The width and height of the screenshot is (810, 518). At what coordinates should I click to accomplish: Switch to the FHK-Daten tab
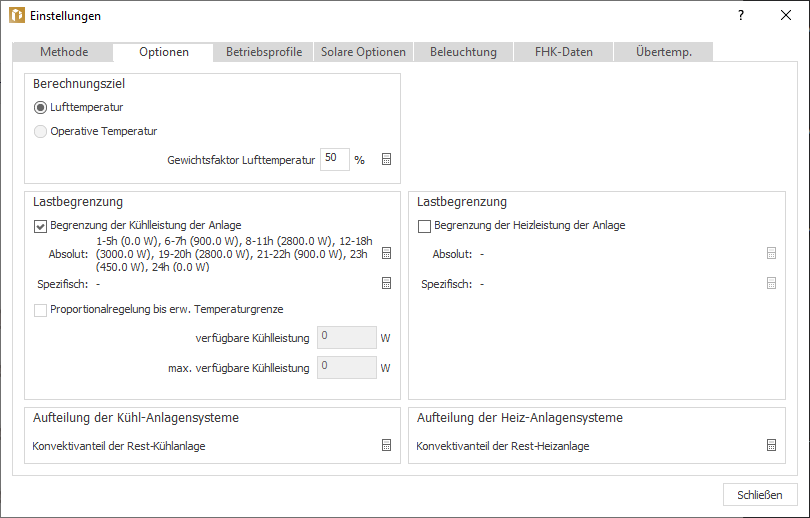(564, 52)
